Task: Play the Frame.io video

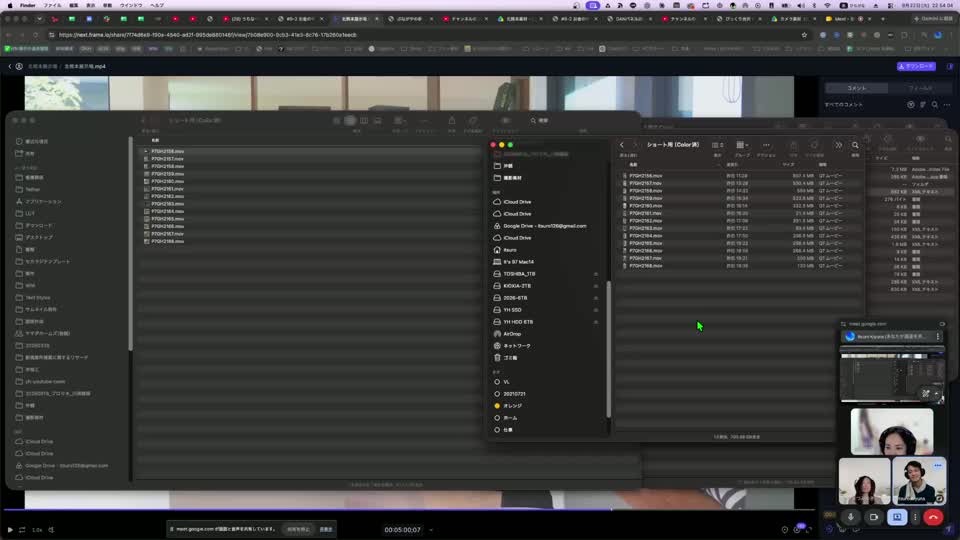Action: [x=10, y=530]
